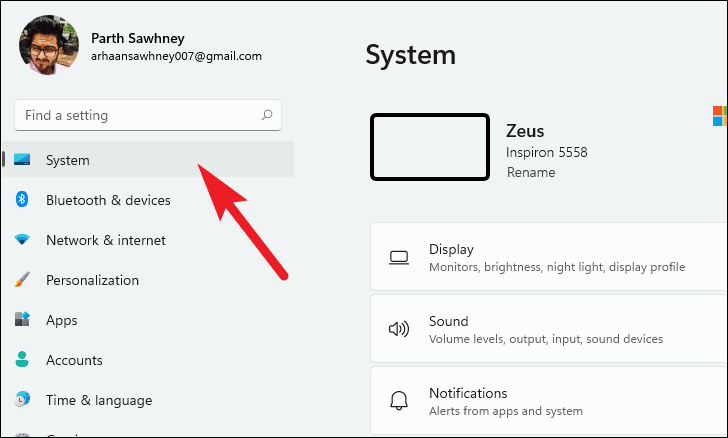Click the search magnifier icon
Image resolution: width=728 pixels, height=438 pixels.
coord(267,115)
